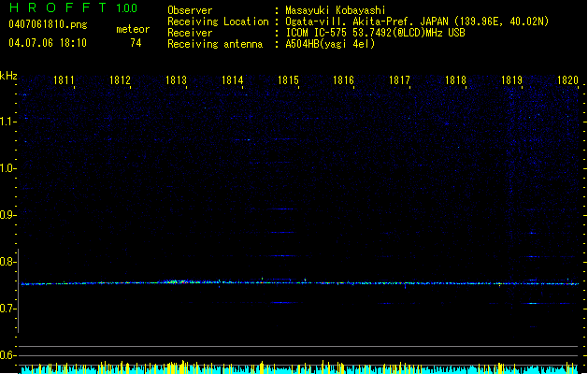
Task: Select the filename 0407061810.png
Action: [x=48, y=24]
